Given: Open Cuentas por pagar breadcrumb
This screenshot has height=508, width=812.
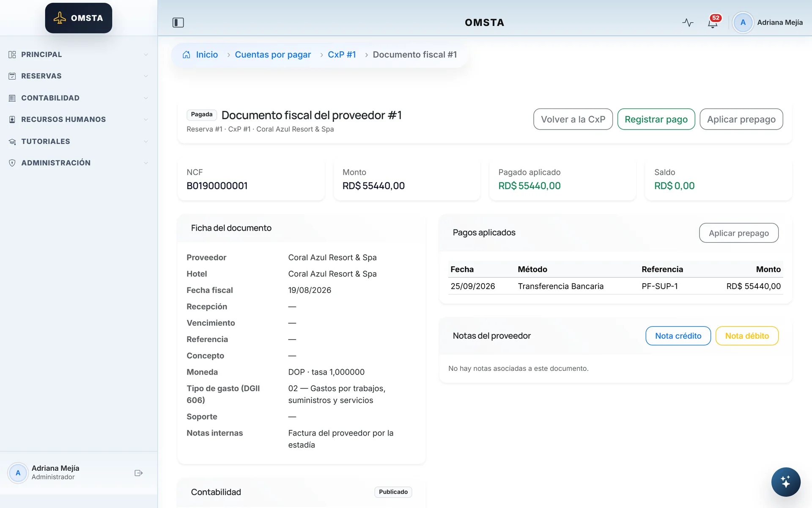Looking at the screenshot, I should pyautogui.click(x=273, y=55).
